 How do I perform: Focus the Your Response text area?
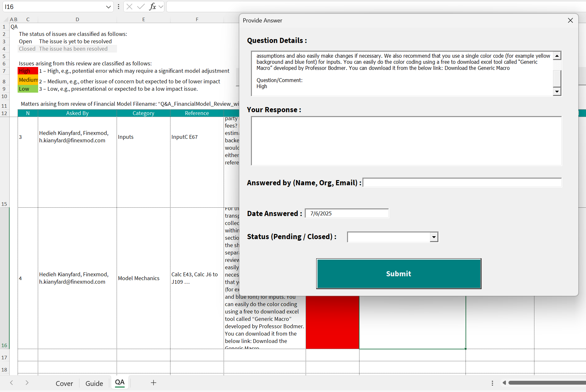tap(406, 141)
